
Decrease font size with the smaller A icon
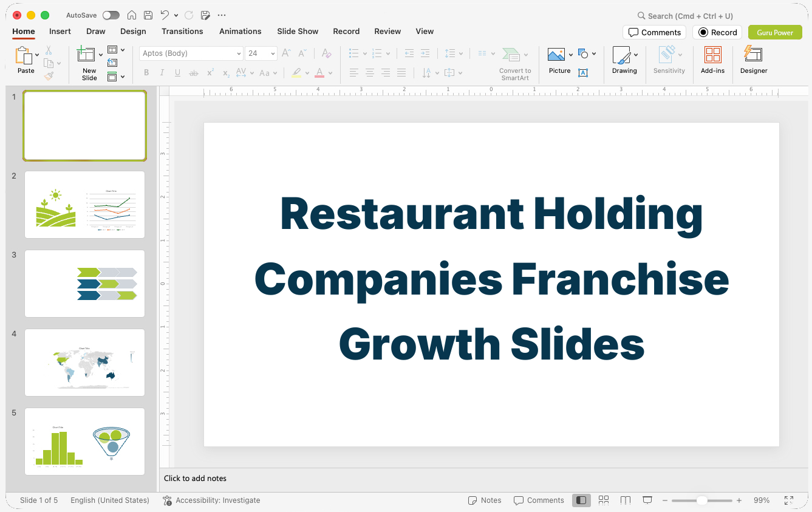click(302, 53)
